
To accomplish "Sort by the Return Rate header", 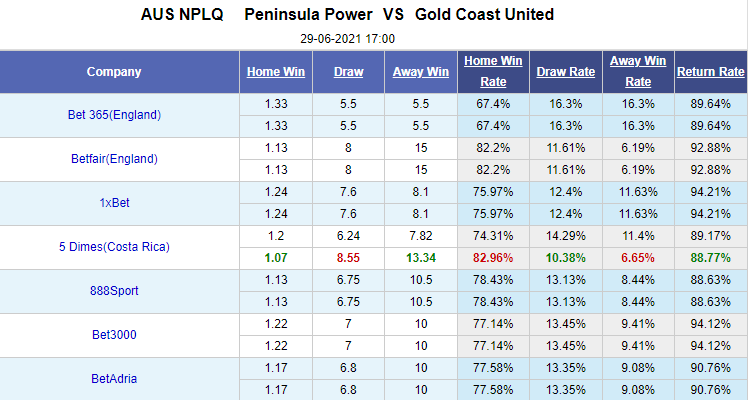I will pos(710,72).
